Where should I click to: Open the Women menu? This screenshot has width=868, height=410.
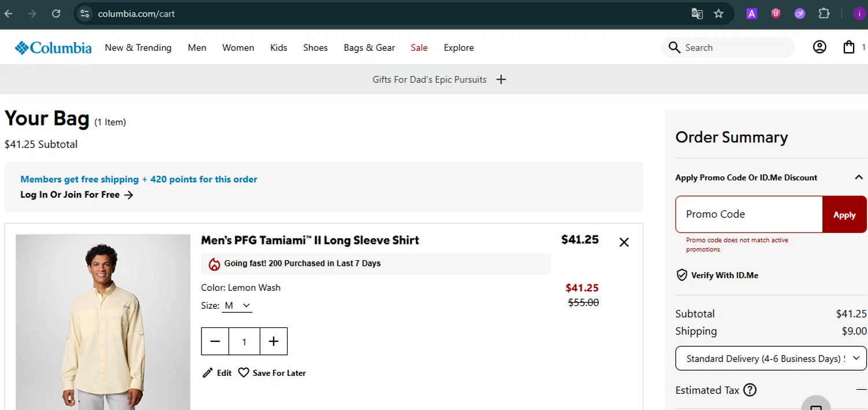[238, 47]
